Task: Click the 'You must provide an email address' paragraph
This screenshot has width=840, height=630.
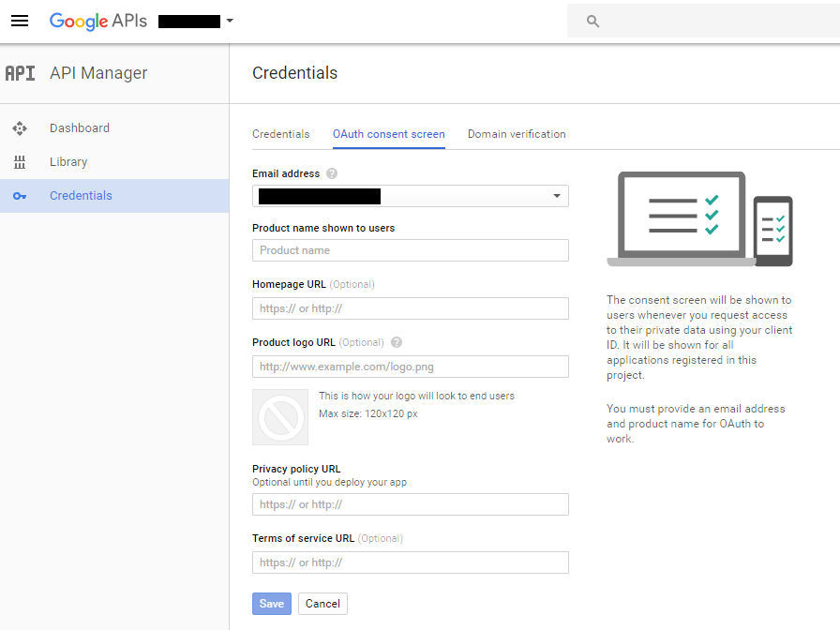Action: (696, 424)
